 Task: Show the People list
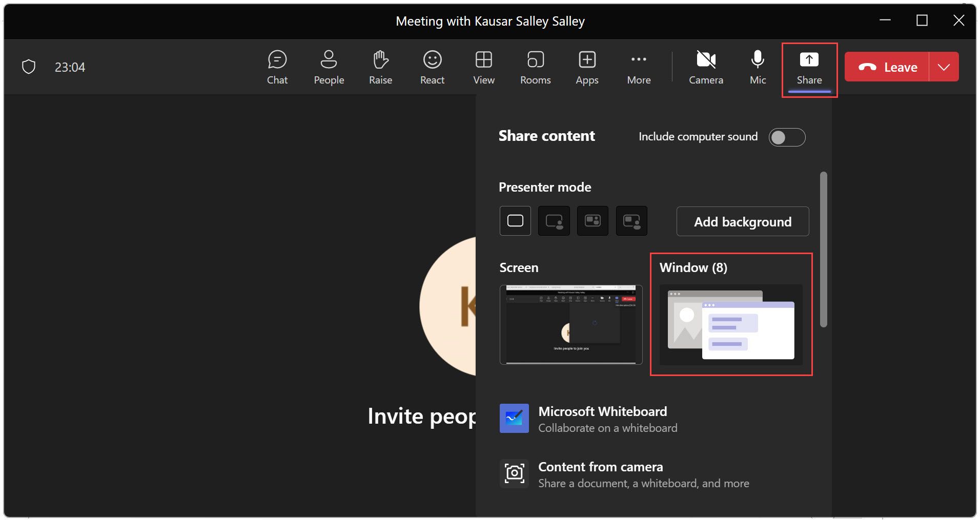pyautogui.click(x=329, y=67)
